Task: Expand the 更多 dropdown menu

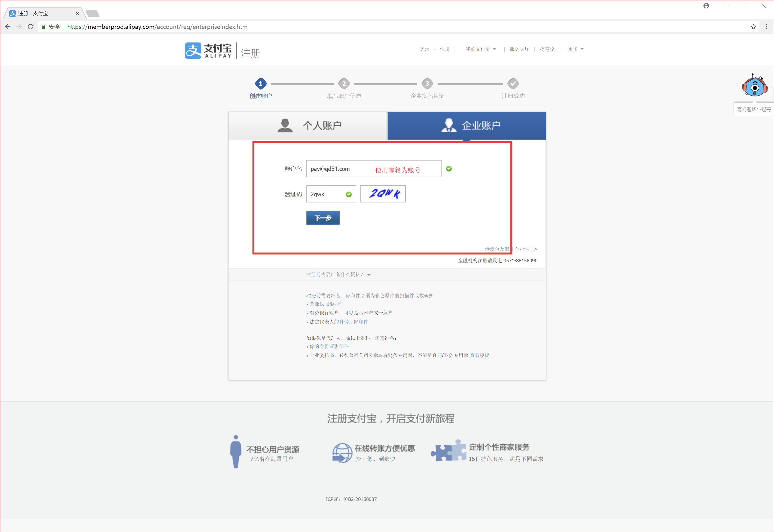Action: 576,49
